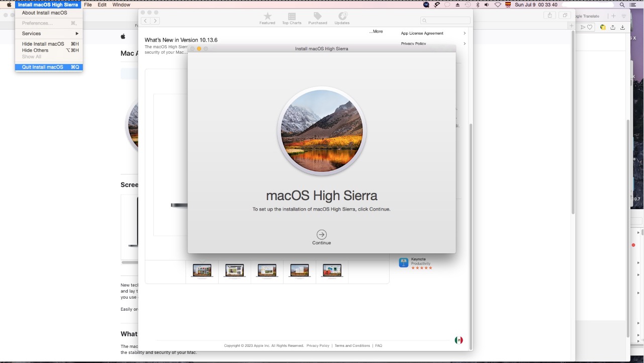Open the File menu
The width and height of the screenshot is (644, 363).
point(88,5)
